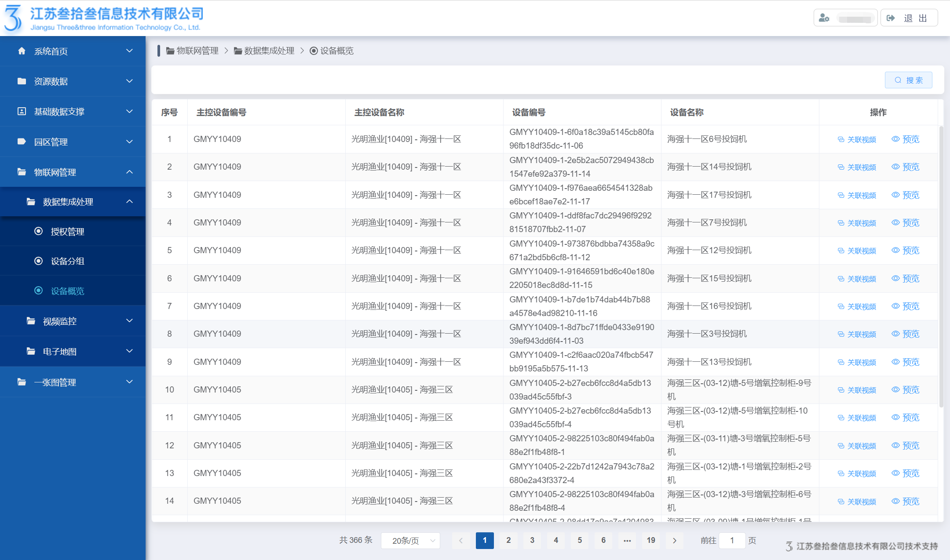
Task: Click the tag icon beside 园区管理
Action: coord(22,142)
